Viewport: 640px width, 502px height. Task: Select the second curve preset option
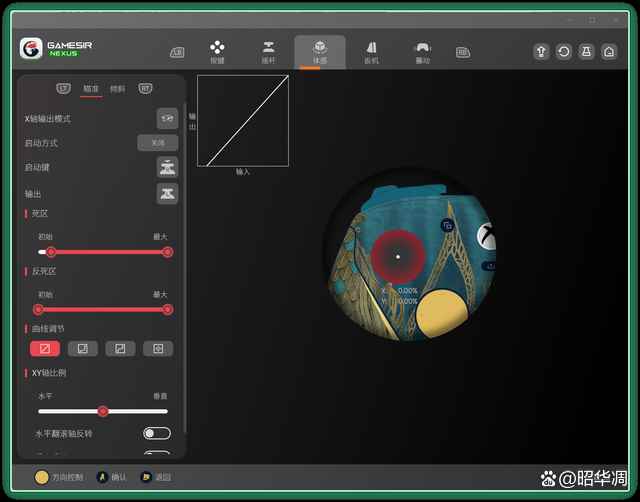click(x=83, y=348)
